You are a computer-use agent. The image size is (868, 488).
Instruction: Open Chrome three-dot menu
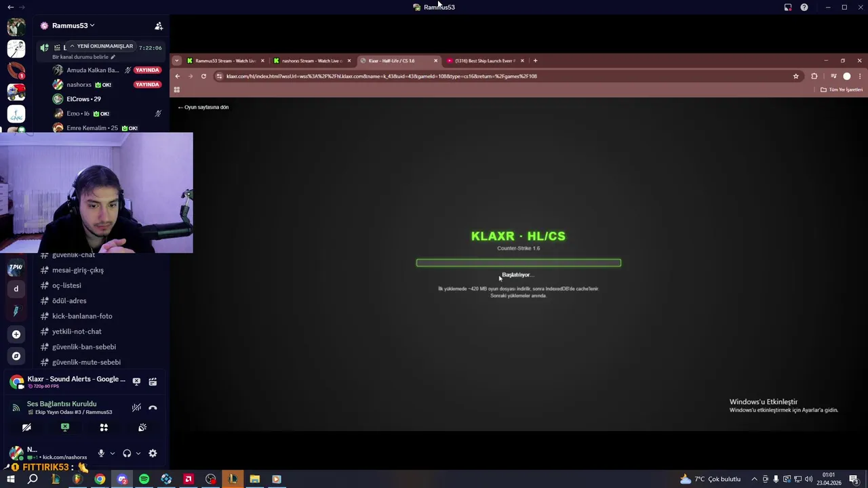pyautogui.click(x=860, y=77)
